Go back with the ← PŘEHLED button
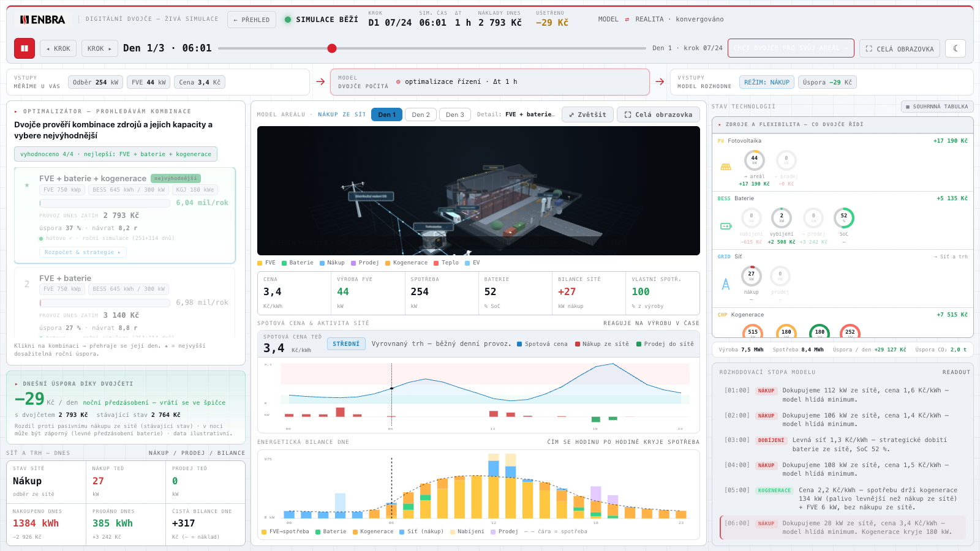This screenshot has height=551, width=980. (x=251, y=20)
